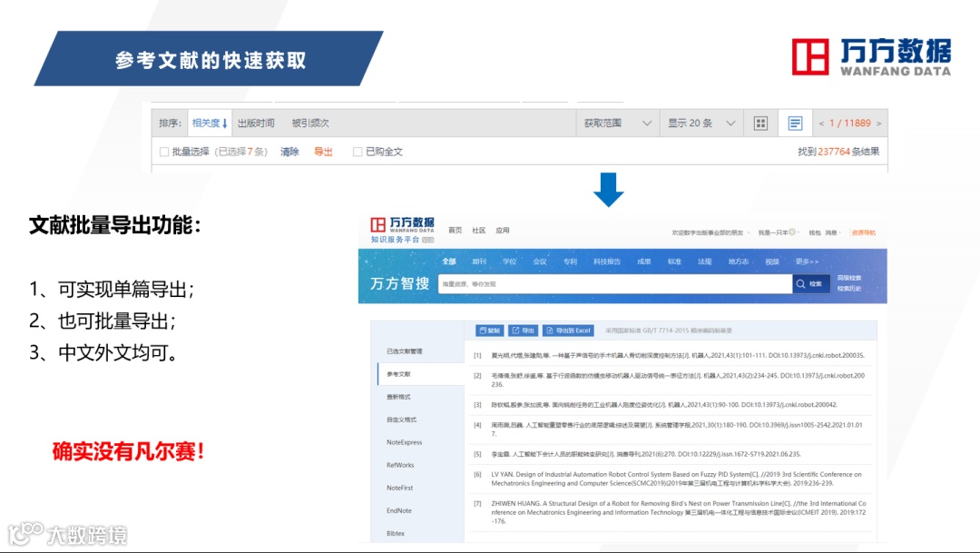Select the RefWorks export format
This screenshot has width=980, height=553.
pos(400,465)
